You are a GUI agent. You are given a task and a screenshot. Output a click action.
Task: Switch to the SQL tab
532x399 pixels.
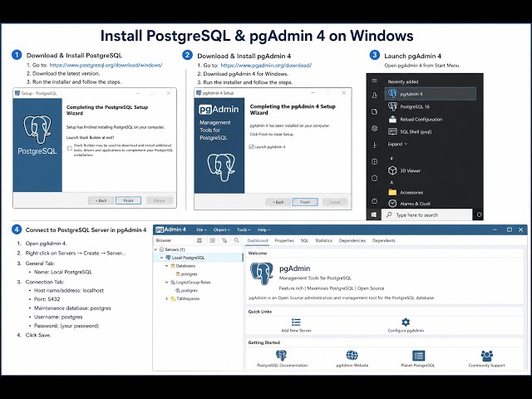[304, 240]
